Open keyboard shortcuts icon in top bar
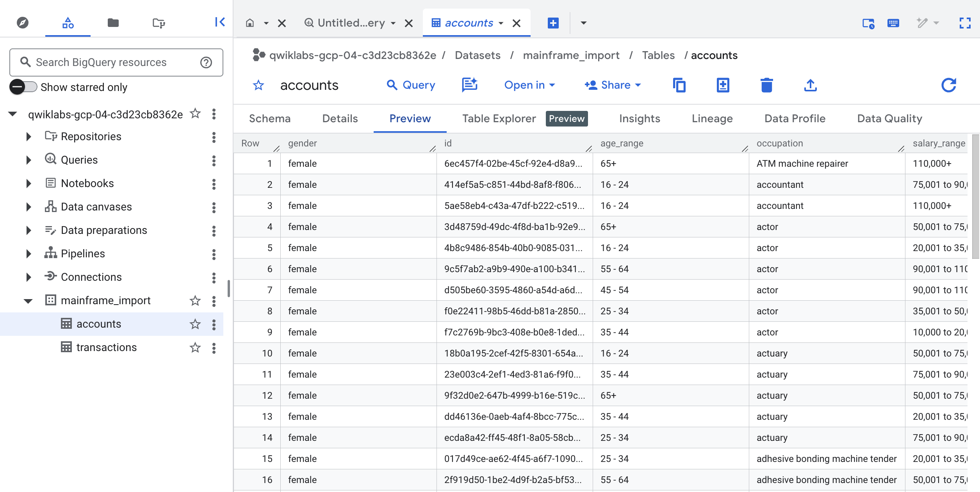This screenshot has width=980, height=492. [x=893, y=23]
